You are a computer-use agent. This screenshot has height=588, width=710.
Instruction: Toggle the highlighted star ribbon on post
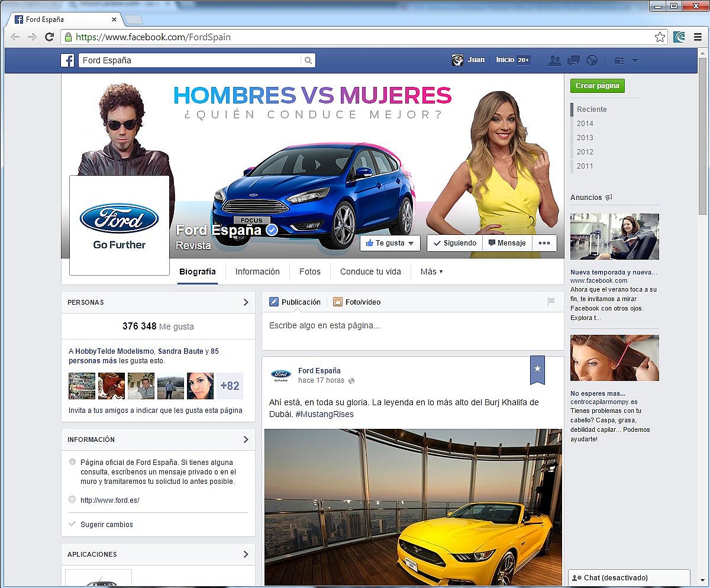tap(537, 370)
